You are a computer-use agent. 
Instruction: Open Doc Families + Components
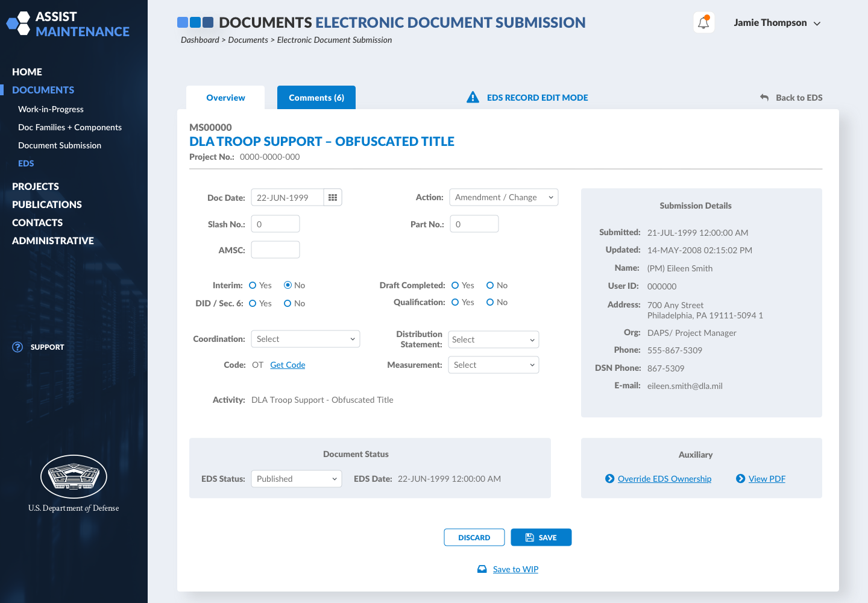(x=70, y=127)
